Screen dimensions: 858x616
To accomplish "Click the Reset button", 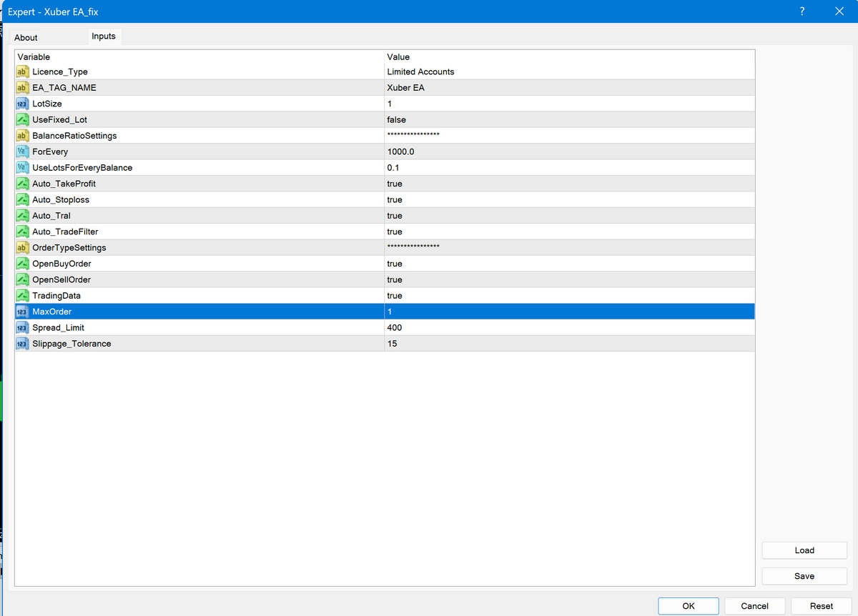I will pyautogui.click(x=821, y=606).
